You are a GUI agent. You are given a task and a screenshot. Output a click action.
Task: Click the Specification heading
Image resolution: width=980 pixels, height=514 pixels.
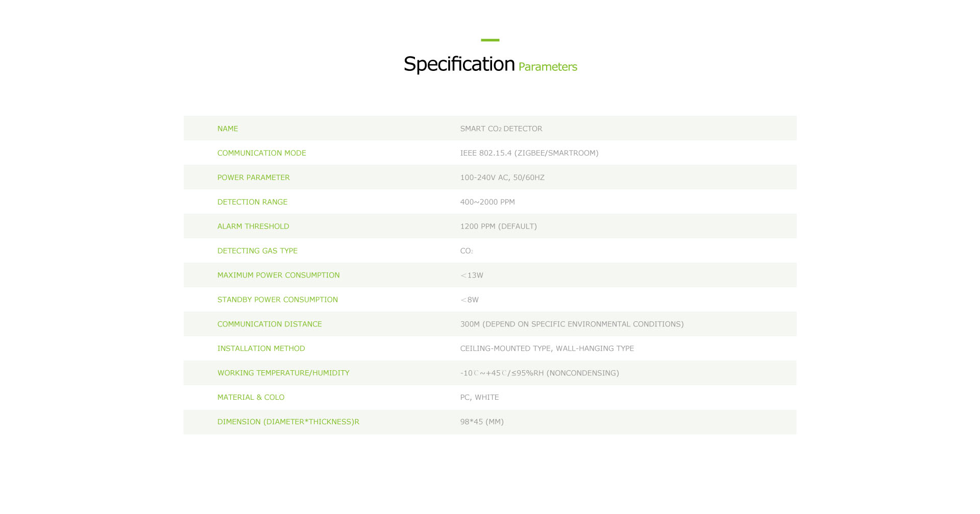459,64
